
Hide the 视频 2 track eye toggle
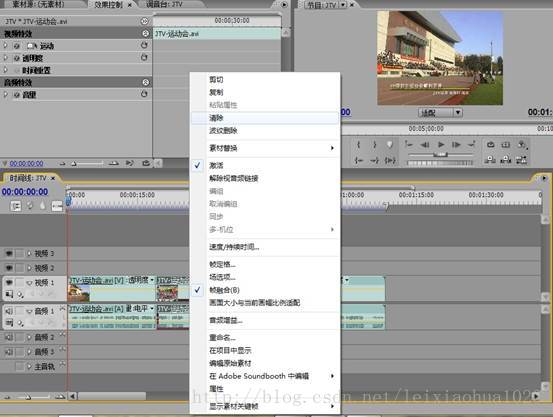click(x=9, y=268)
